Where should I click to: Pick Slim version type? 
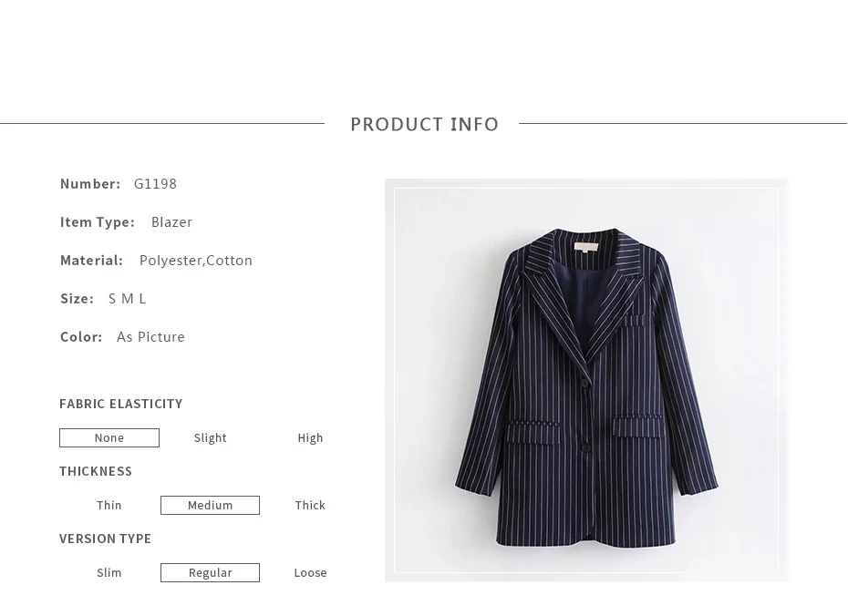coord(109,573)
